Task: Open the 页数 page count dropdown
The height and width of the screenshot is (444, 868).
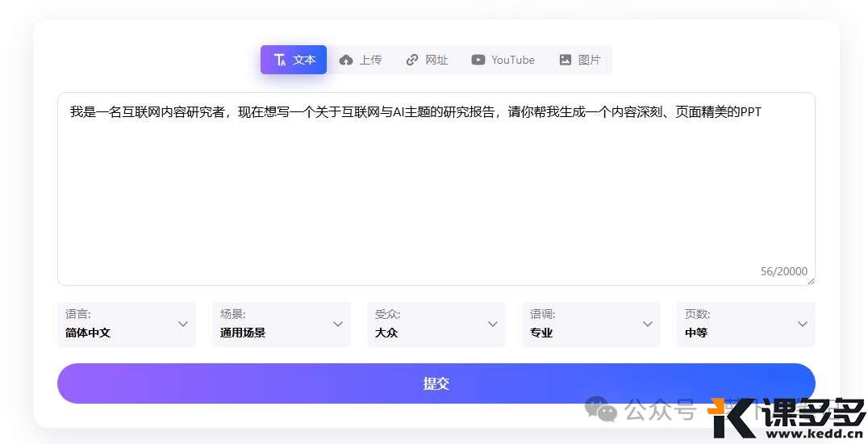Action: (745, 325)
